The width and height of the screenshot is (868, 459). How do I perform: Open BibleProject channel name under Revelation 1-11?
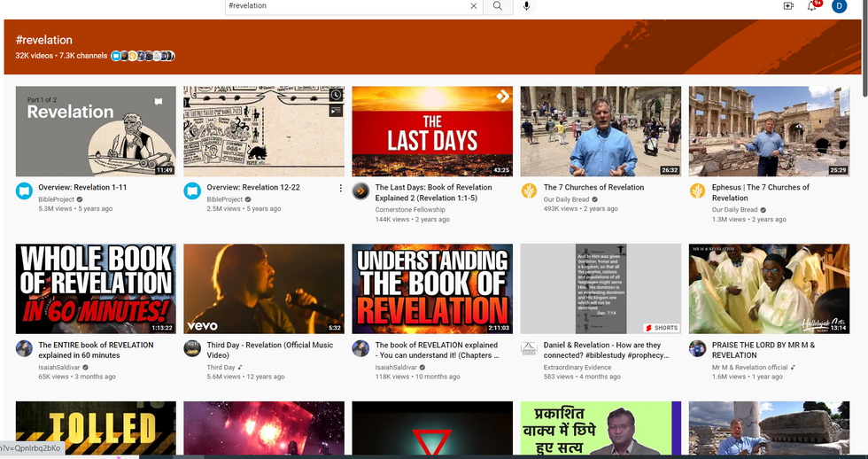pos(56,199)
